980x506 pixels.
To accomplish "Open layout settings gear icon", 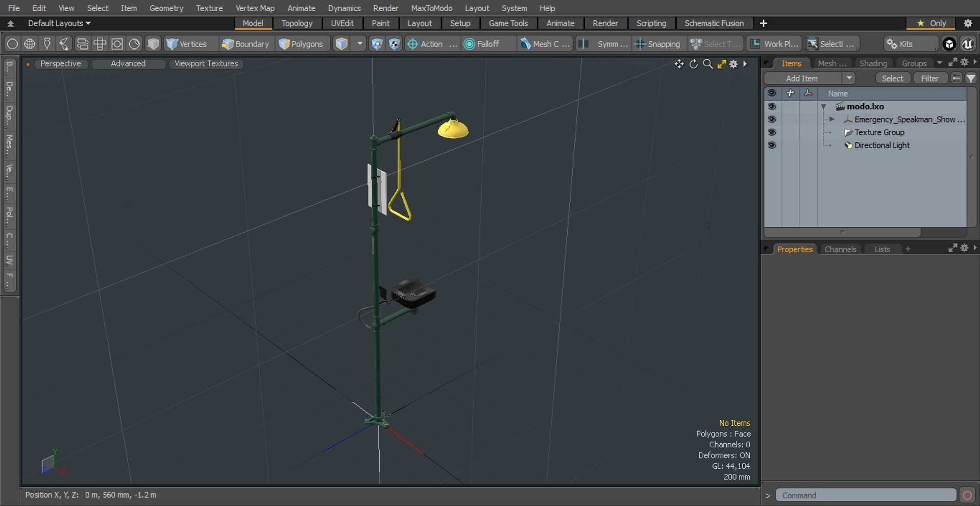I will 968,23.
